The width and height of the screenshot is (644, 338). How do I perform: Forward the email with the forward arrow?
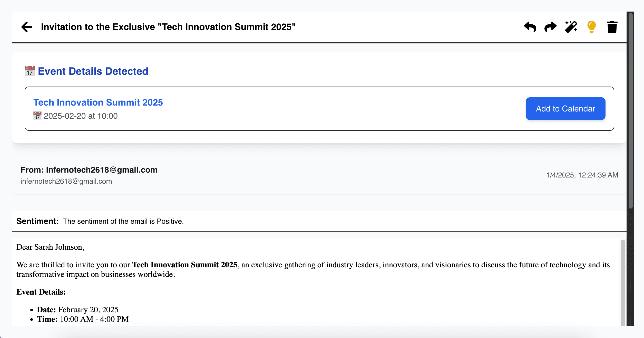pyautogui.click(x=550, y=27)
